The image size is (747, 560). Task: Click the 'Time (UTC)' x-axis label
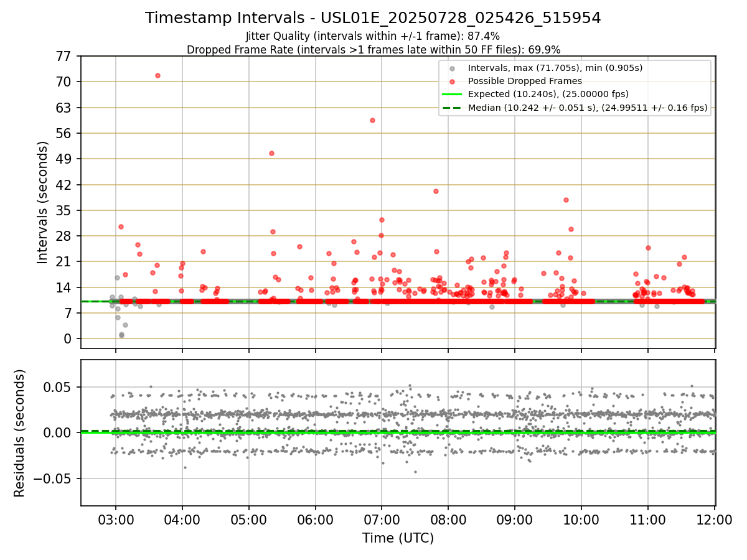(398, 538)
